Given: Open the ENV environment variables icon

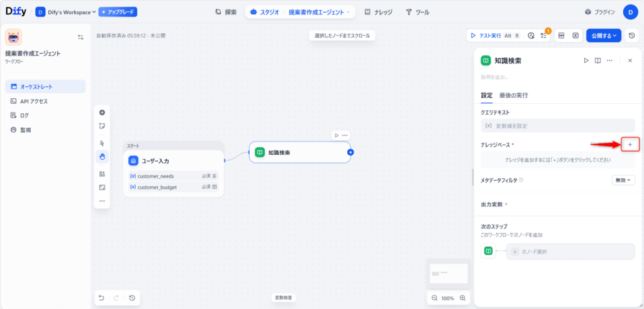Looking at the screenshot, I should pyautogui.click(x=561, y=36).
